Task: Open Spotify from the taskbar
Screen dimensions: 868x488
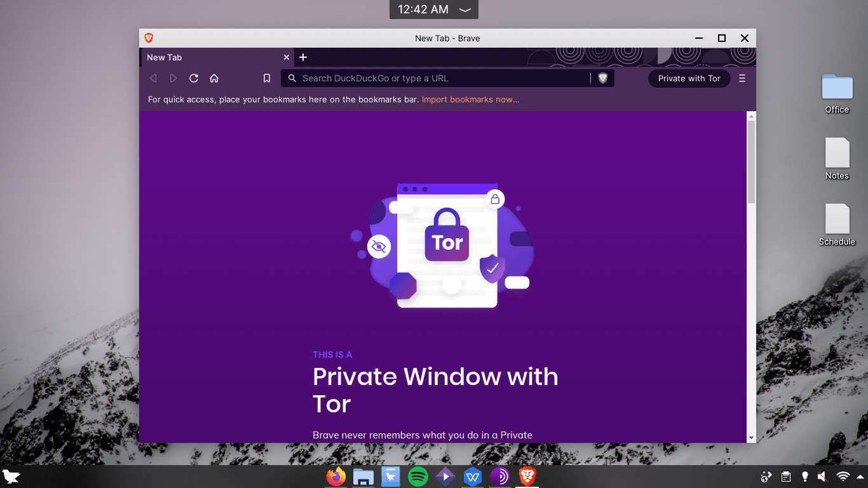Action: coord(417,476)
